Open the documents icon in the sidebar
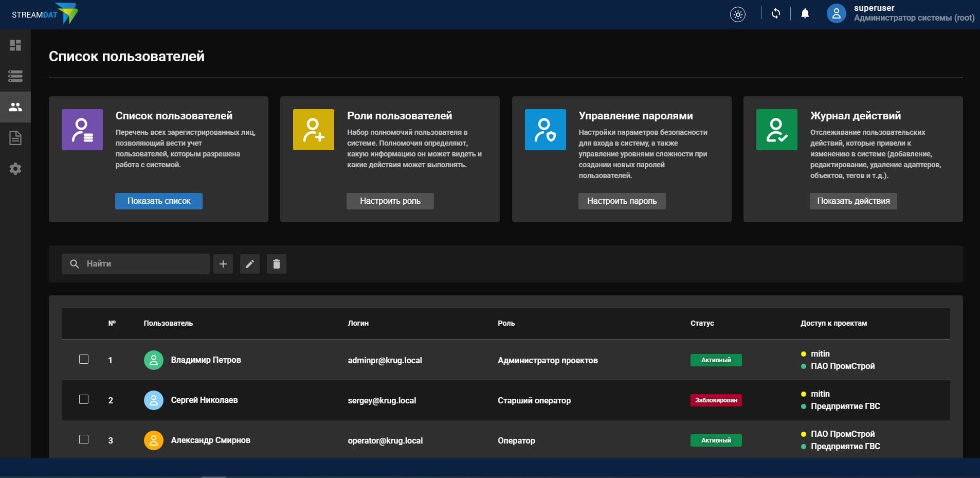The image size is (980, 478). 15,138
